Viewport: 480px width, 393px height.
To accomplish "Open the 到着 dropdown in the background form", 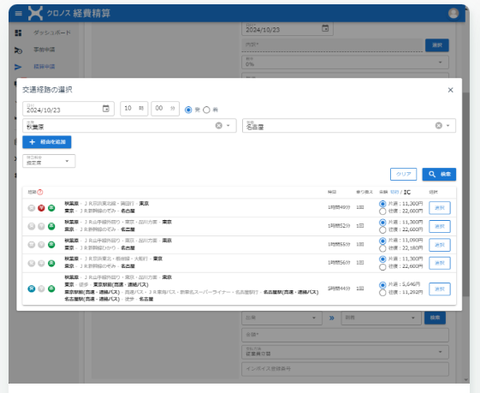I will (x=381, y=318).
